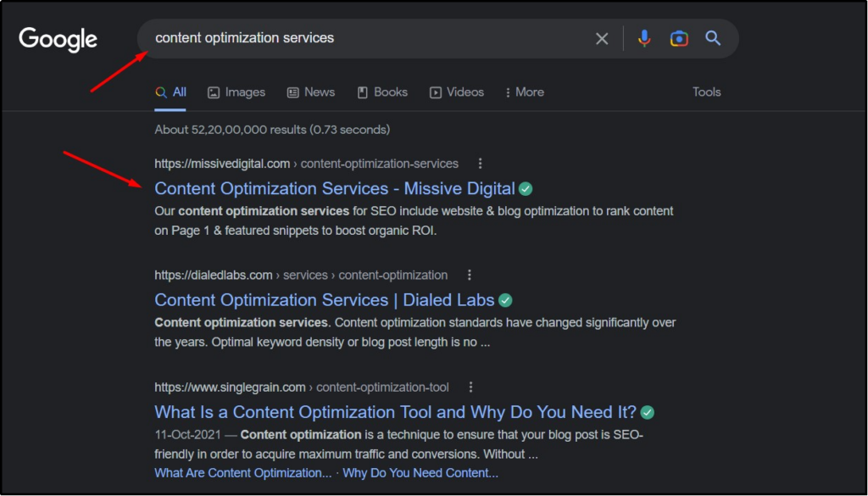This screenshot has width=868, height=496.
Task: Click green verified badge beside Dialed Labs
Action: pos(505,300)
